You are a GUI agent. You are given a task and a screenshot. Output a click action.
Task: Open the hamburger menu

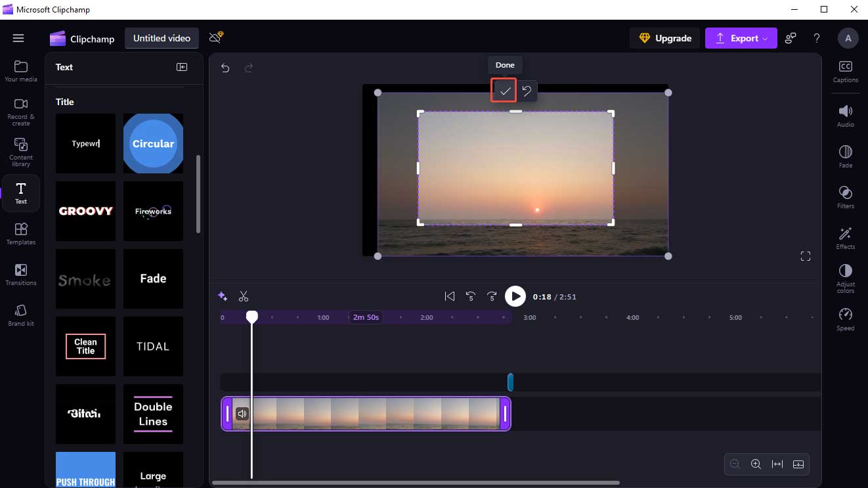point(18,38)
